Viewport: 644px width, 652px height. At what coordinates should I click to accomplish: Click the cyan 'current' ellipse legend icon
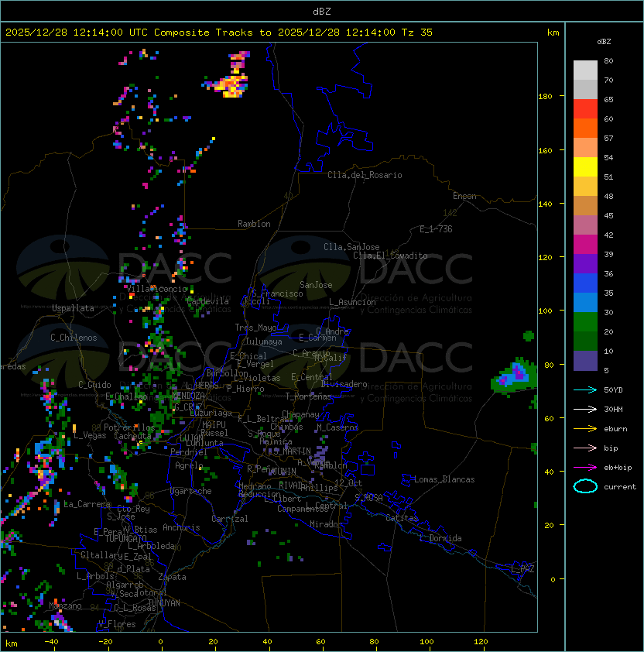click(585, 486)
